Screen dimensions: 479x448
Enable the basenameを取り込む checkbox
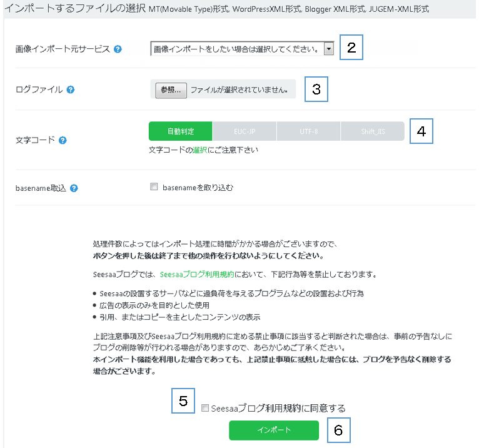154,186
